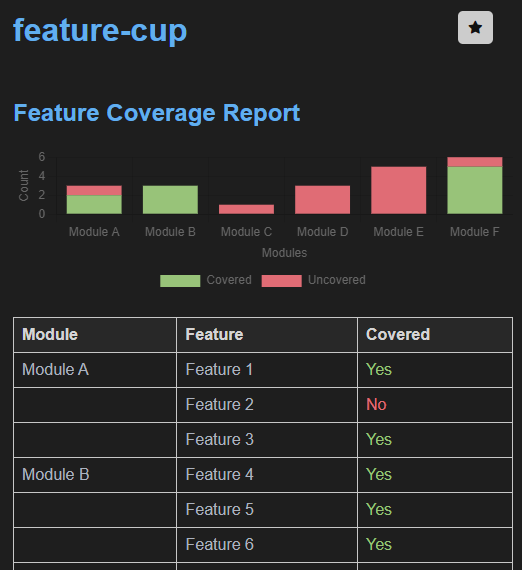Select the Module A covered green bar
This screenshot has height=570, width=522.
tap(94, 205)
